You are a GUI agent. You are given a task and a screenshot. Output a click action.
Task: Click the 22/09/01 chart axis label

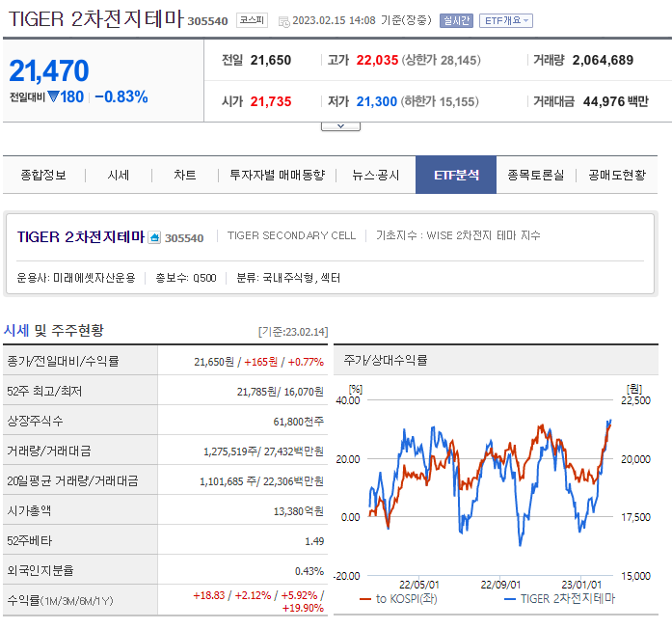(500, 585)
